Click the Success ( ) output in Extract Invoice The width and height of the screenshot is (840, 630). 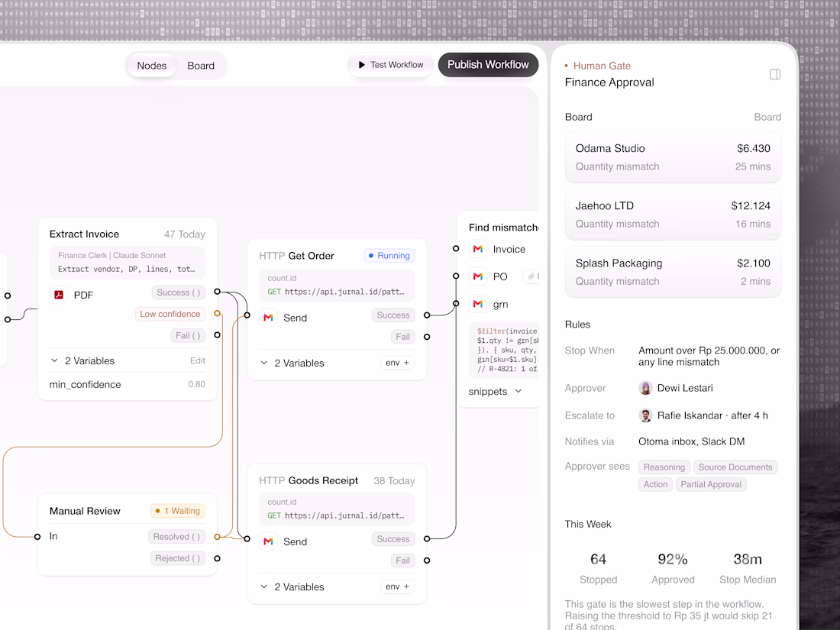(x=179, y=292)
